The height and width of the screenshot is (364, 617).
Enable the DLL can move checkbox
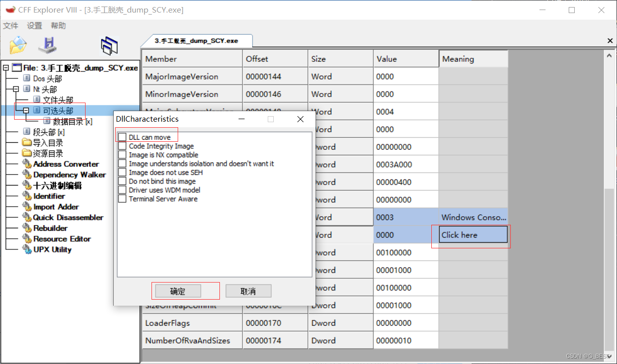[x=122, y=137]
